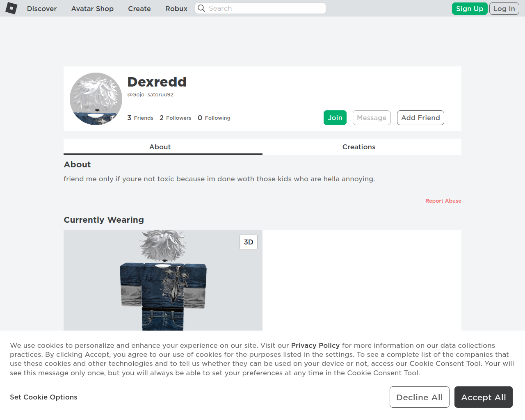Click the @Gojo_satoruu92 handle text
Screen dimensions: 525x420
pos(151,94)
